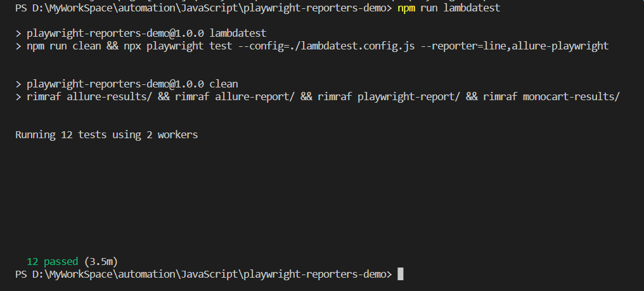The image size is (644, 291).
Task: Click the '(3.5m)' duration text
Action: [x=101, y=262]
